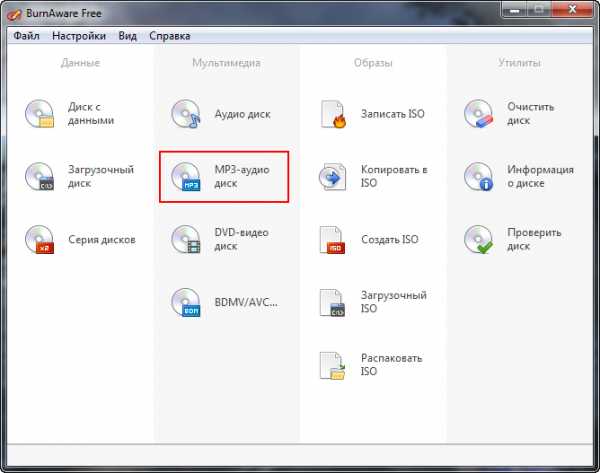
Task: Open Копировать в ISO text label
Action: coord(394,176)
